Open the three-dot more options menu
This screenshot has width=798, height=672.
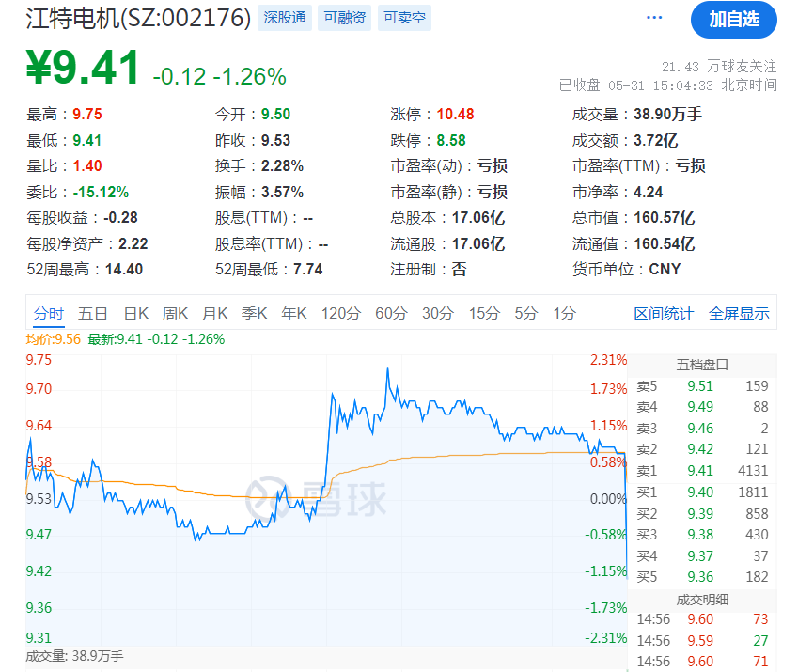(x=654, y=18)
